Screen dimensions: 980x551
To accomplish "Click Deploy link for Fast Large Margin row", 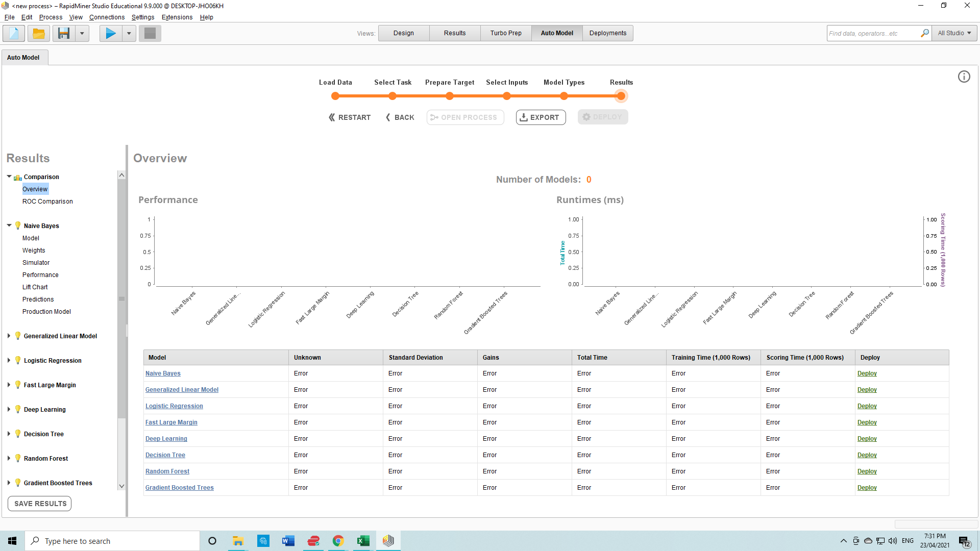I will pos(867,422).
